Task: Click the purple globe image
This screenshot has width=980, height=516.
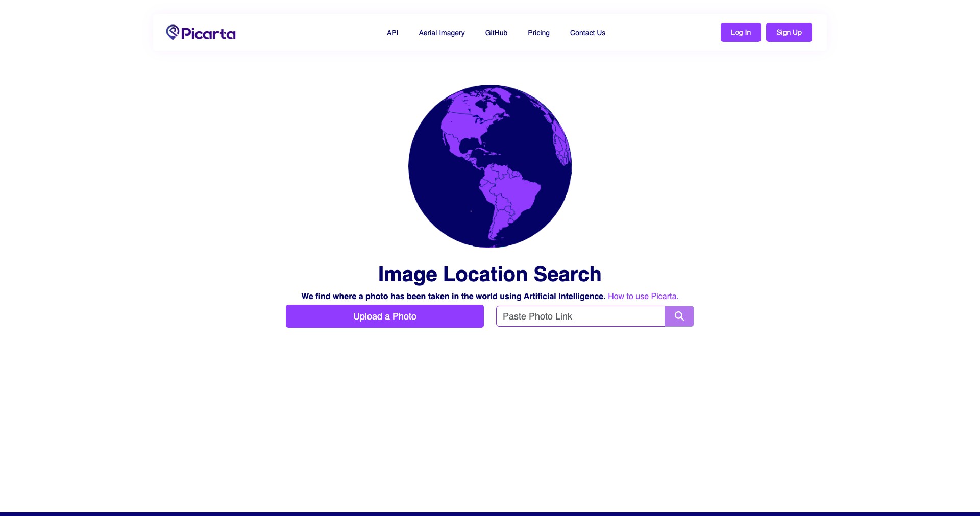Action: tap(490, 166)
